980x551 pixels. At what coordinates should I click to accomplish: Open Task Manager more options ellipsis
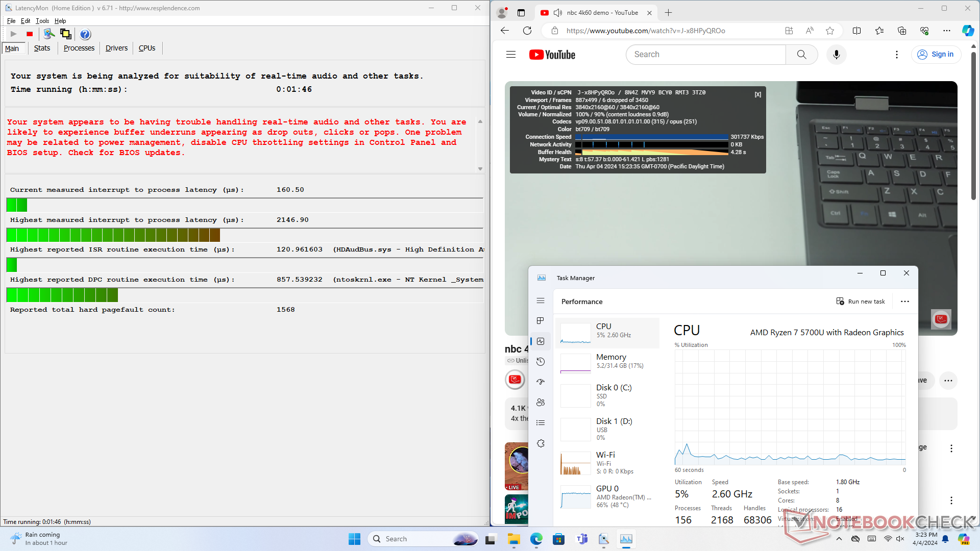(x=905, y=302)
